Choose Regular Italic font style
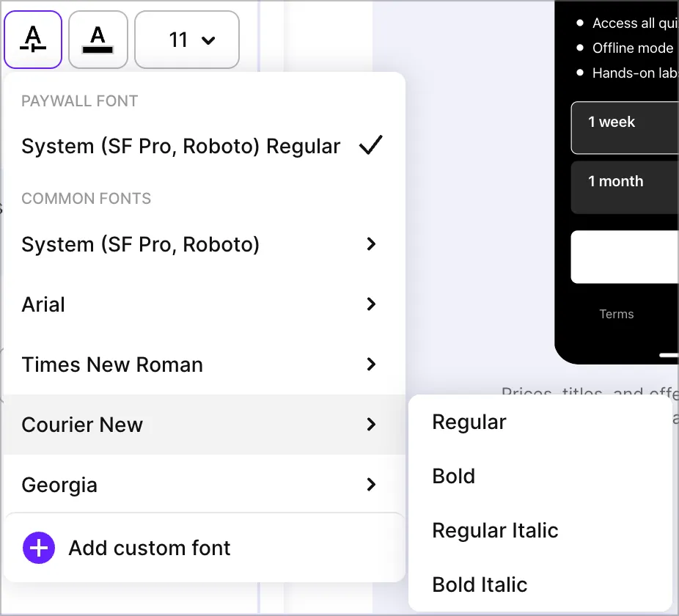 click(495, 531)
